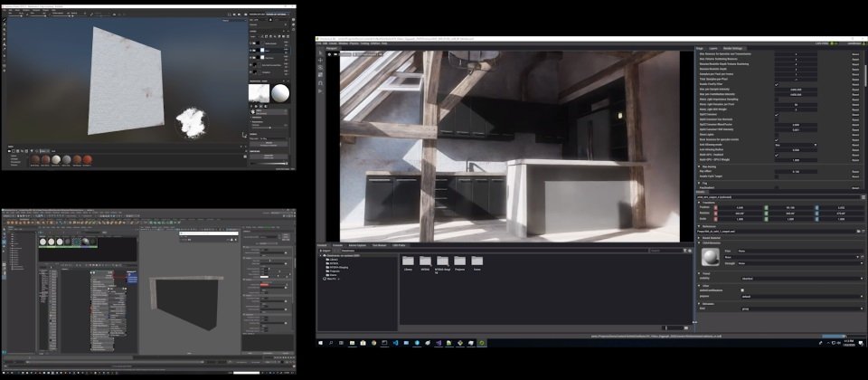Open Windows taskbar search
Screen dimensions: 868x380
(x=331, y=343)
